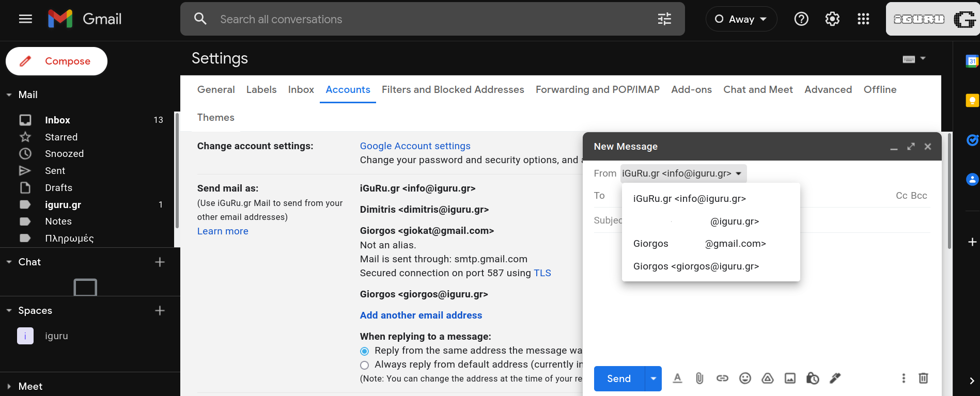980x396 pixels.
Task: Attach files with paperclip icon
Action: coord(699,378)
